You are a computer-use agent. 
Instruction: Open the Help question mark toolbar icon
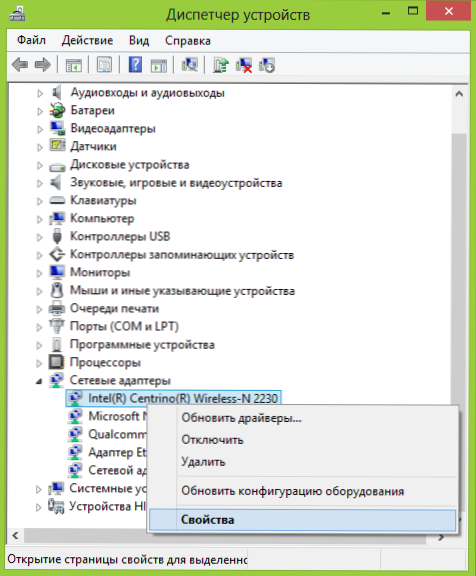[135, 65]
